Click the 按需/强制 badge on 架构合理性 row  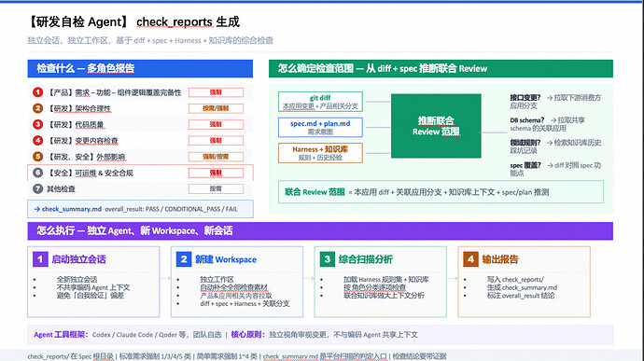[x=216, y=108]
